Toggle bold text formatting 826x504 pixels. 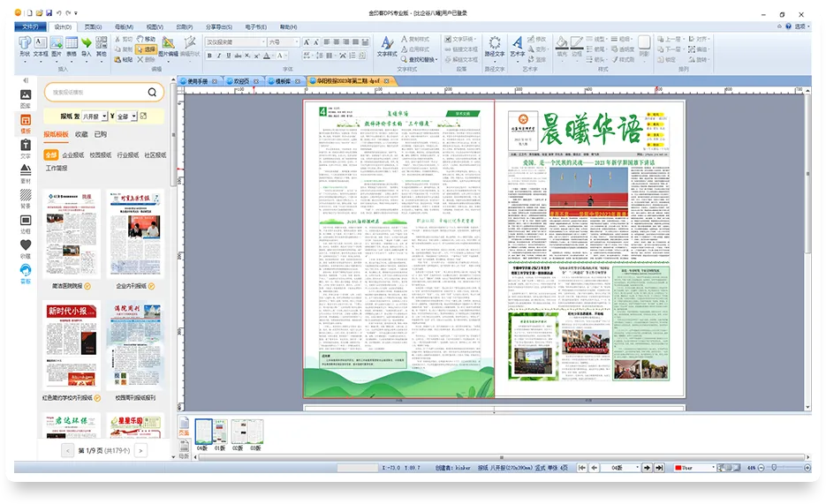tap(210, 56)
